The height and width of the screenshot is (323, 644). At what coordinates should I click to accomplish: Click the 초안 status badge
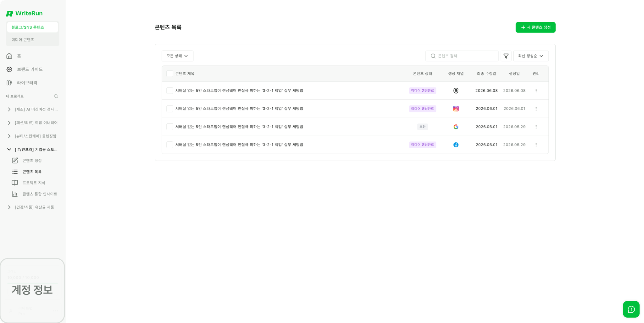tap(422, 127)
